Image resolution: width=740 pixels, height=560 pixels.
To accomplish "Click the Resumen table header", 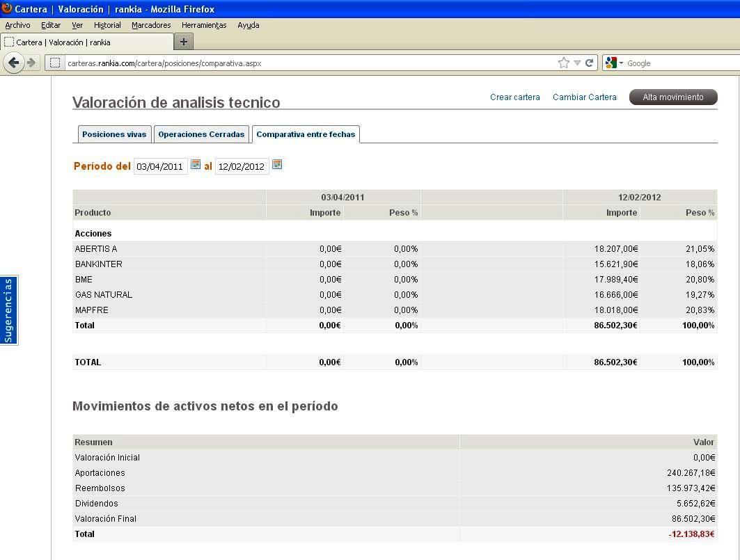I will point(93,442).
